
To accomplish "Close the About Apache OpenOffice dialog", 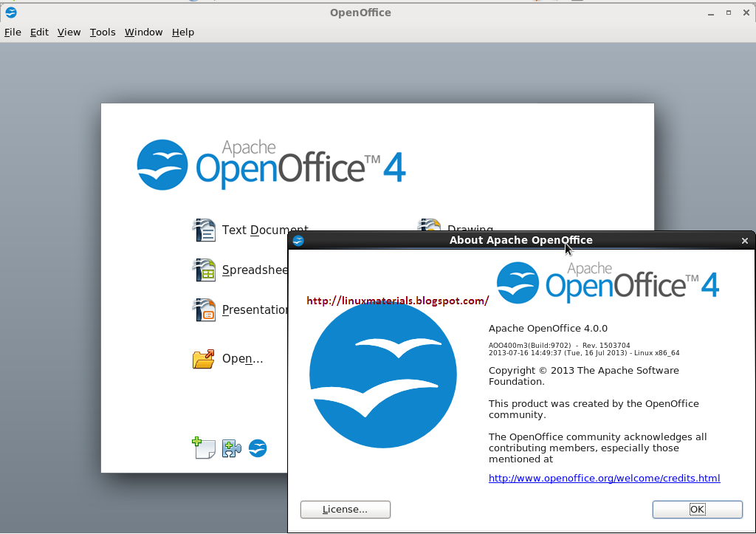I will pos(744,240).
